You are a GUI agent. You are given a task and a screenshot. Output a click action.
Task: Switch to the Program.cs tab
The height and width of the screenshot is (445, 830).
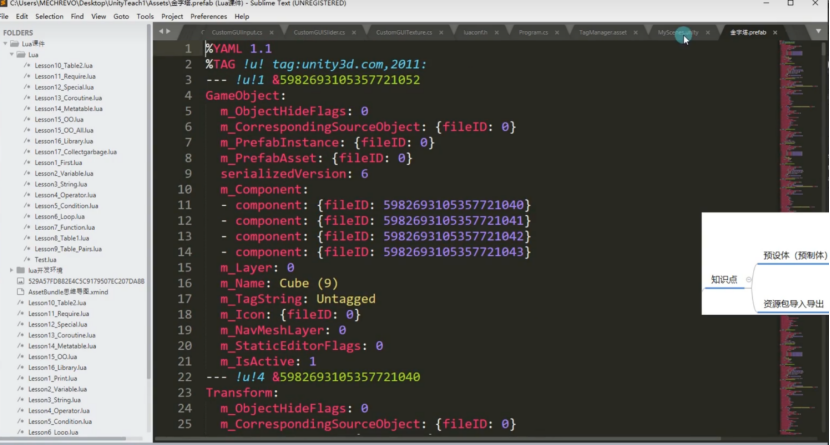click(533, 33)
